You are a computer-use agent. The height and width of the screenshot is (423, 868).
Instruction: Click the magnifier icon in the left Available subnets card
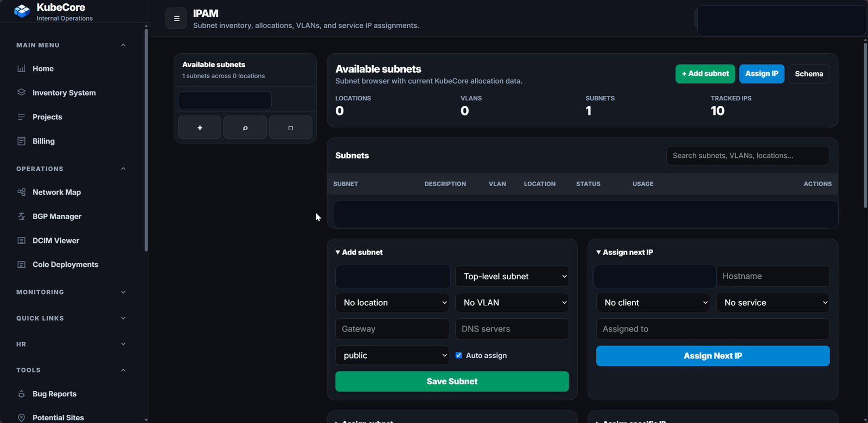(245, 127)
